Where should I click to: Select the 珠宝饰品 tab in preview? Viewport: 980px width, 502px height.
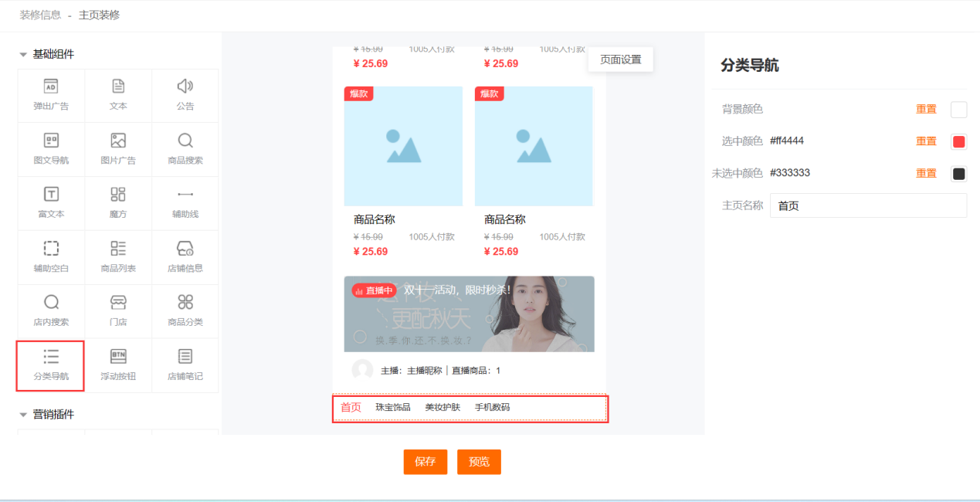pos(393,407)
